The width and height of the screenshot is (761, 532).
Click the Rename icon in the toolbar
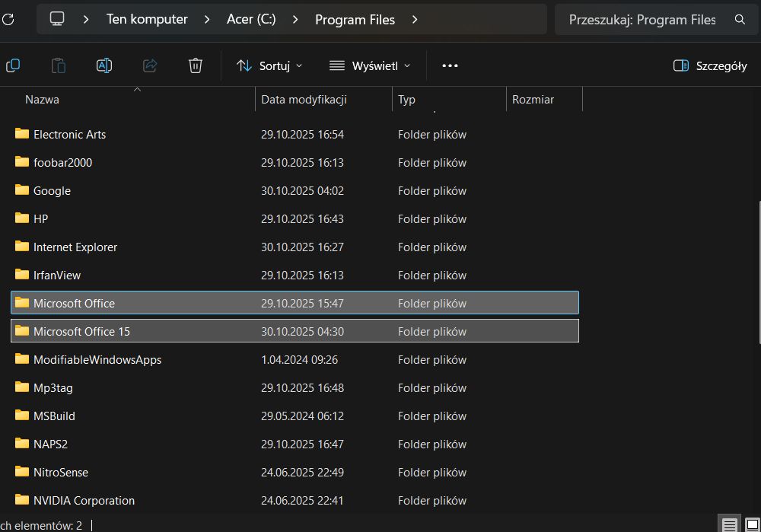(104, 65)
